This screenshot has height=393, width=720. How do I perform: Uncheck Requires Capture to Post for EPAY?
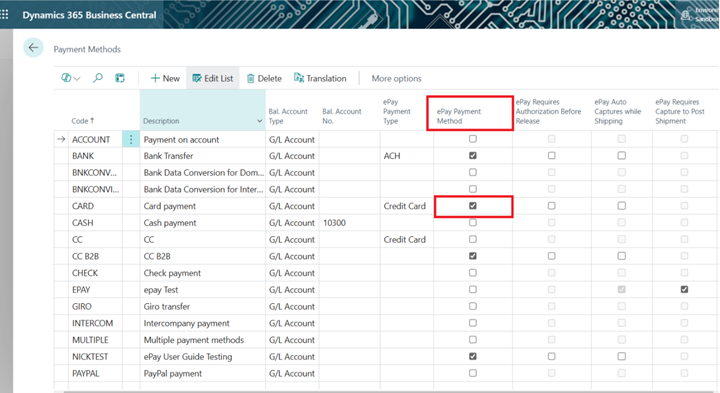click(684, 289)
